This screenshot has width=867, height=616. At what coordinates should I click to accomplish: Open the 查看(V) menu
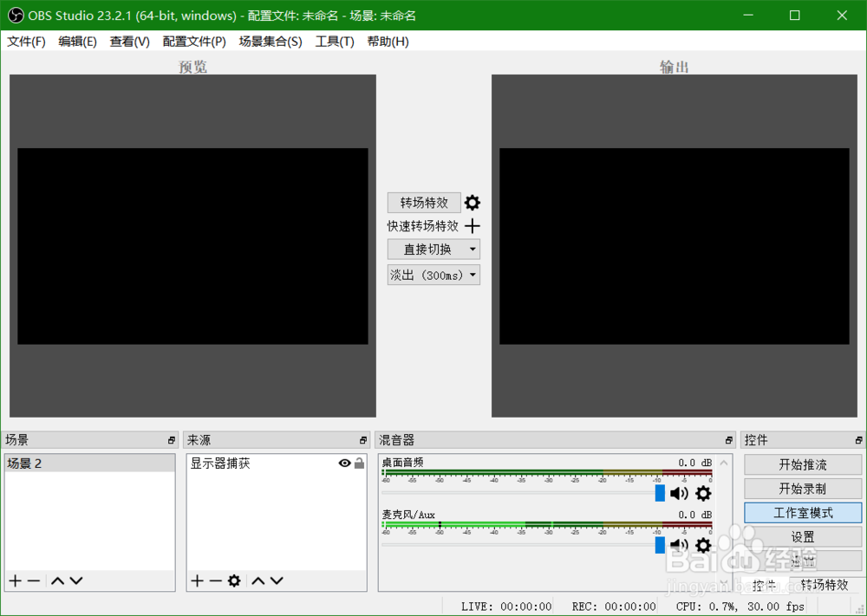point(129,42)
